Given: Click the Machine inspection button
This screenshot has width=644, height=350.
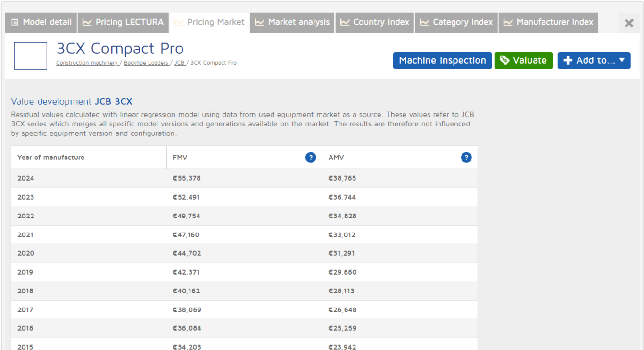Looking at the screenshot, I should [x=442, y=60].
